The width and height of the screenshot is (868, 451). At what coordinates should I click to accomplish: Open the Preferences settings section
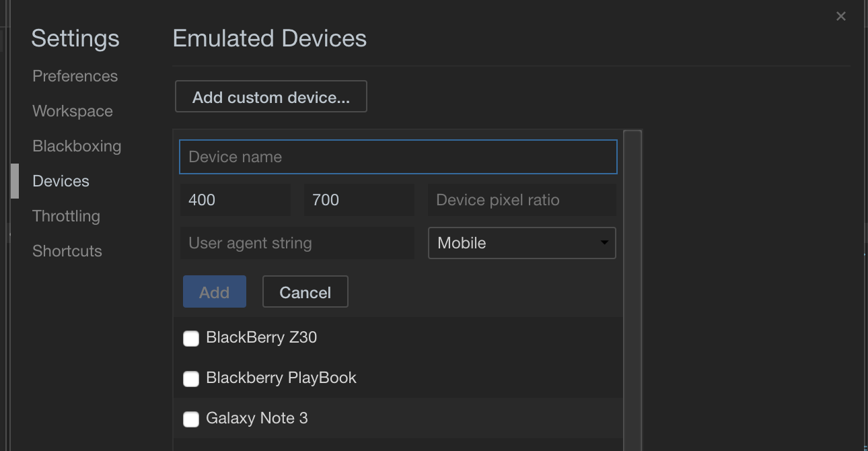click(x=75, y=76)
